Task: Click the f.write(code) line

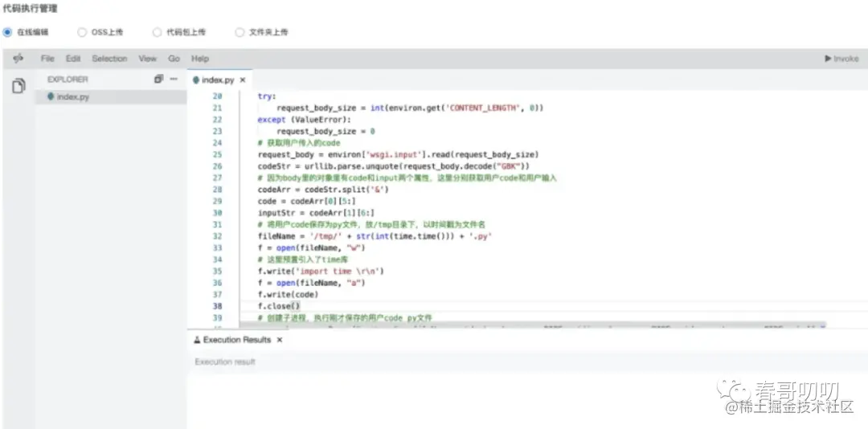Action: [289, 295]
